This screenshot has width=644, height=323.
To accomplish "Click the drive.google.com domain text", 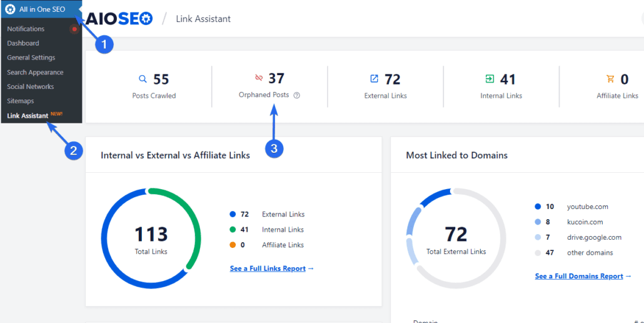I will tap(595, 237).
